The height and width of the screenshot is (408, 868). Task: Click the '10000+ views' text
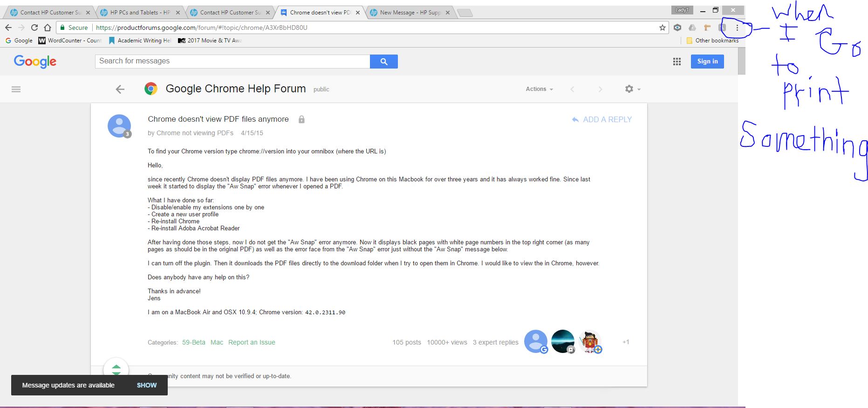pyautogui.click(x=447, y=342)
